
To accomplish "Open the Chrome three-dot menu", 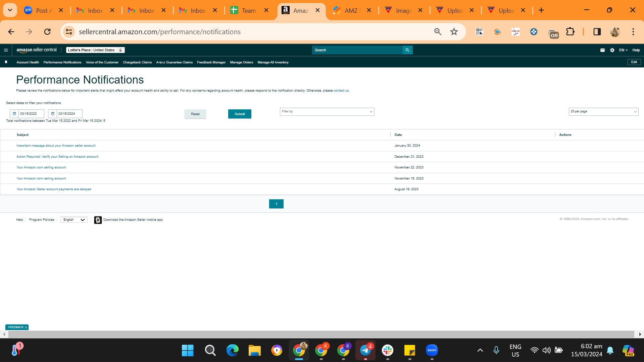I will pos(633,32).
